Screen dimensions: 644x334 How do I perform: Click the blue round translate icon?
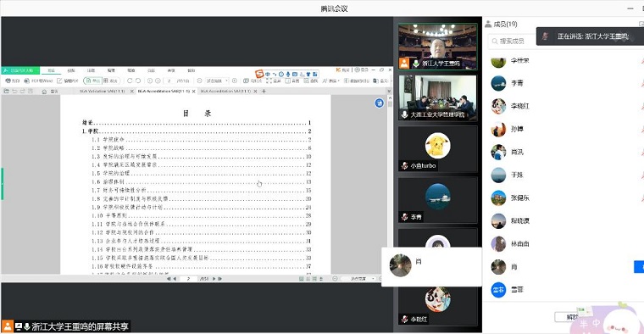[x=379, y=103]
